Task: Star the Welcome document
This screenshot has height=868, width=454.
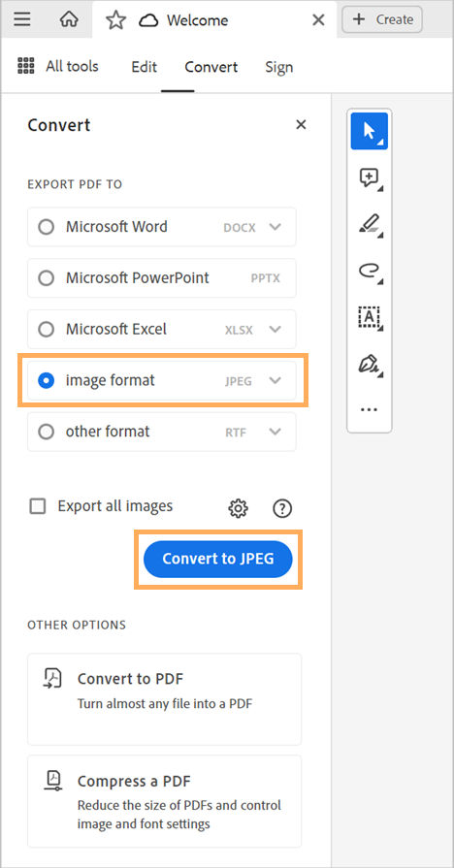Action: point(115,20)
